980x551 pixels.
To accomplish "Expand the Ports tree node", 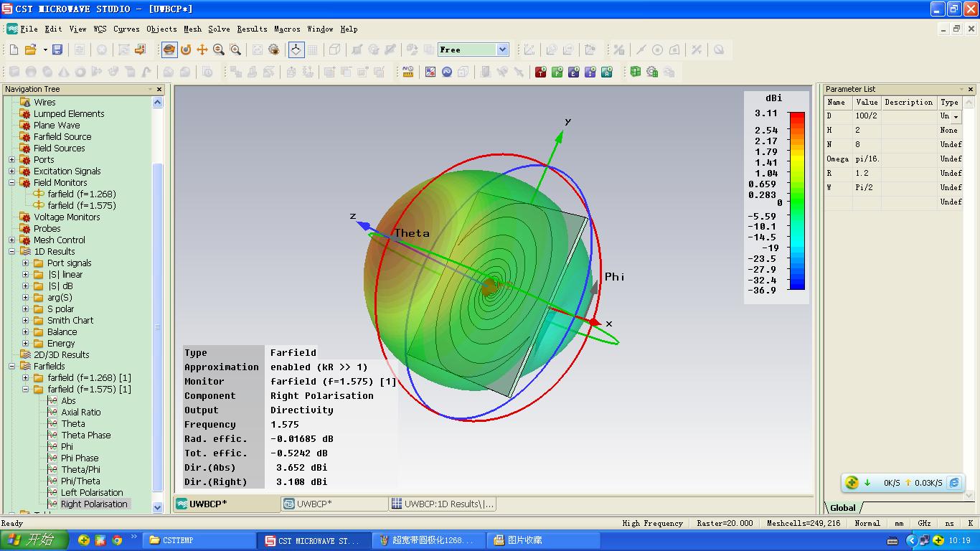I will pos(11,160).
